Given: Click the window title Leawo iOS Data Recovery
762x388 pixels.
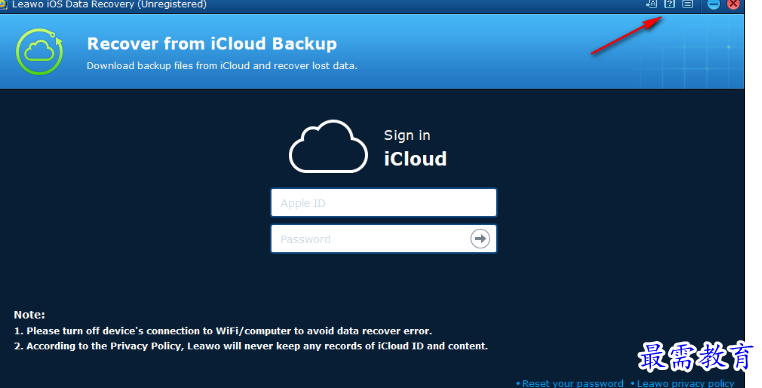Looking at the screenshot, I should point(109,4).
